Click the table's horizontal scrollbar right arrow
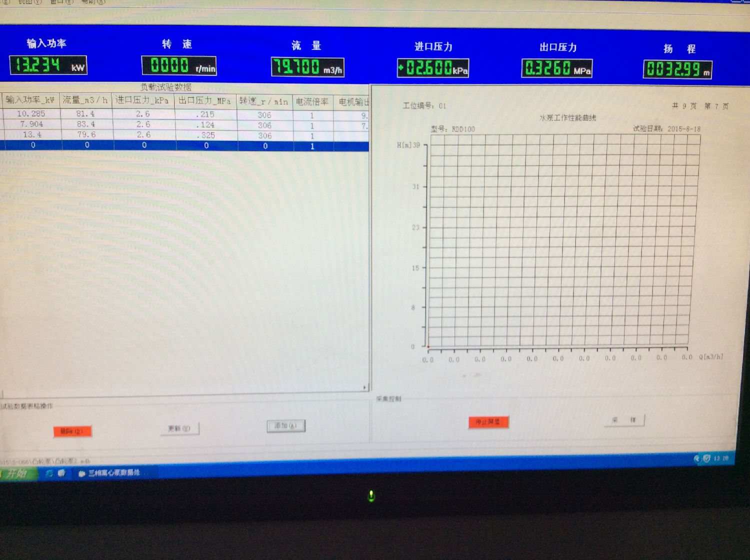This screenshot has width=750, height=560. click(x=364, y=387)
